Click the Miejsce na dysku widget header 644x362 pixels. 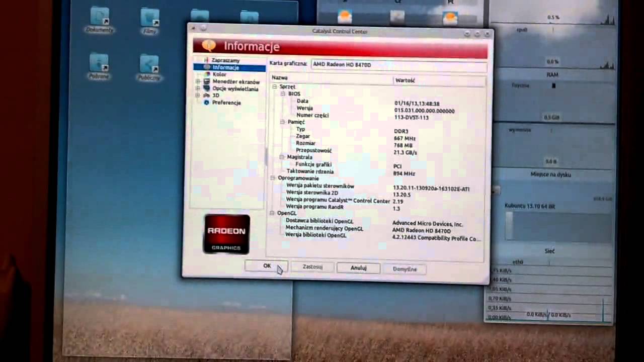click(550, 174)
